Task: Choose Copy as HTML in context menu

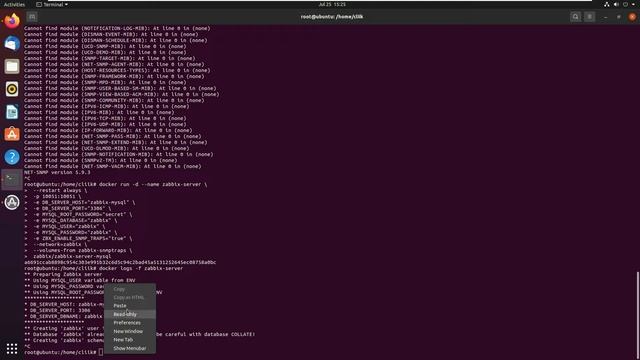Action: tap(130, 297)
